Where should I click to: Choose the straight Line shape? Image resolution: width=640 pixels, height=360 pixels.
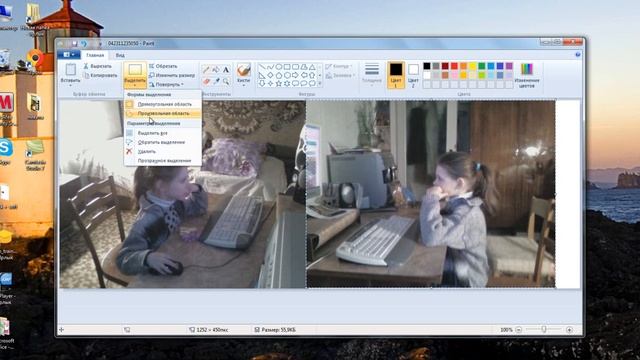coord(262,67)
